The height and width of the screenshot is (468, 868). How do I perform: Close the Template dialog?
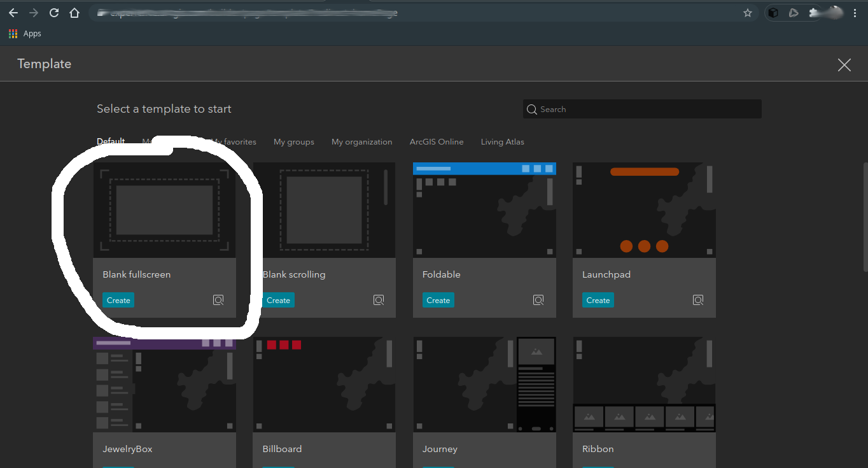[844, 64]
